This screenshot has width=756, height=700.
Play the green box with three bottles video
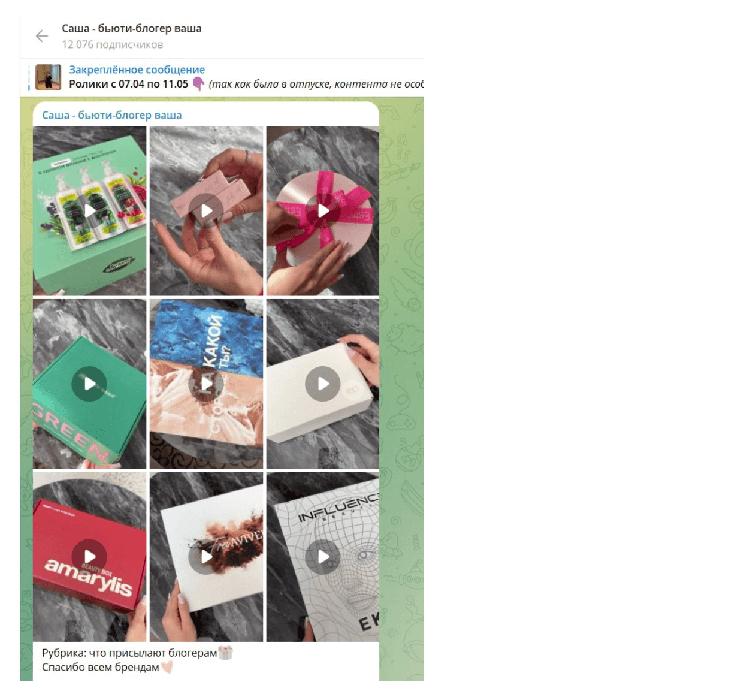90,210
